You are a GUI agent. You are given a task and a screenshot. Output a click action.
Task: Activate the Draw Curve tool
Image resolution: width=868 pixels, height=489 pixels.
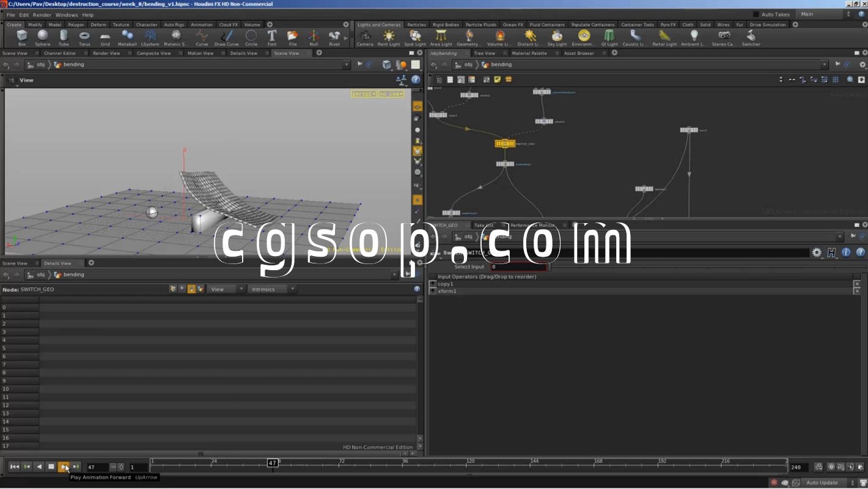pos(227,38)
